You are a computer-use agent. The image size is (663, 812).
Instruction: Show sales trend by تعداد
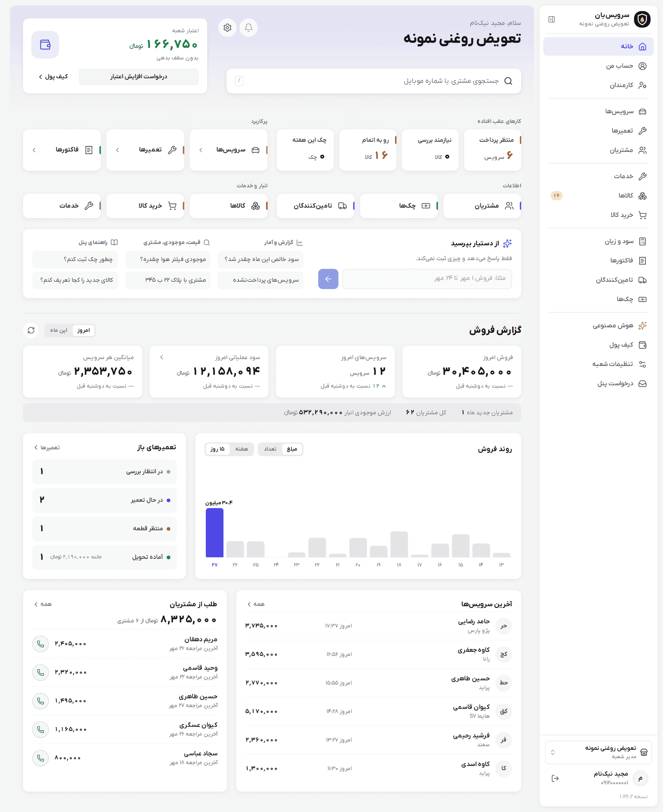tap(270, 449)
